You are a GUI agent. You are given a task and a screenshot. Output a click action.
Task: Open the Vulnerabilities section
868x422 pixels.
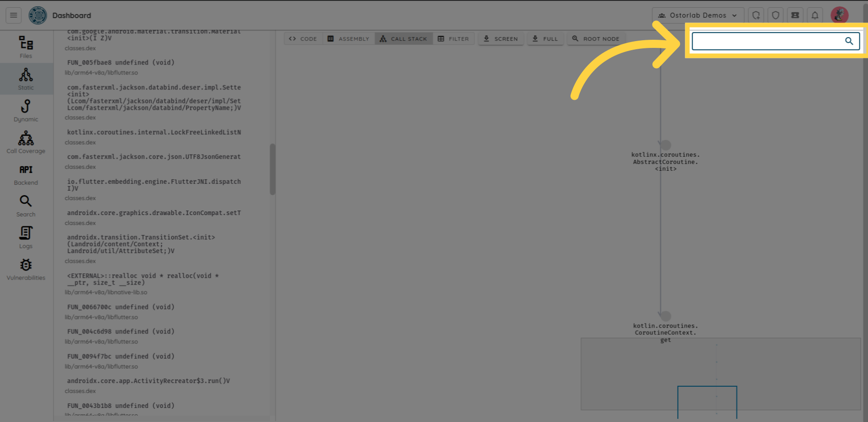click(26, 269)
